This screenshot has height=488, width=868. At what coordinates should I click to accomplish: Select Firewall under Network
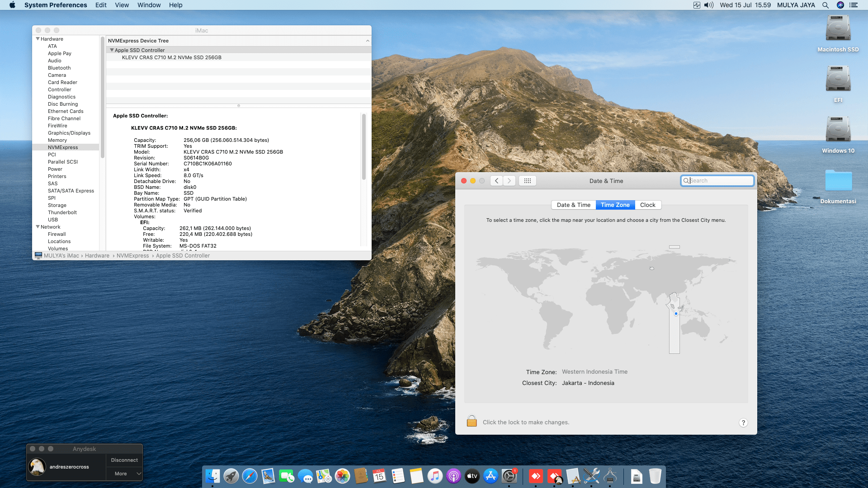(57, 234)
